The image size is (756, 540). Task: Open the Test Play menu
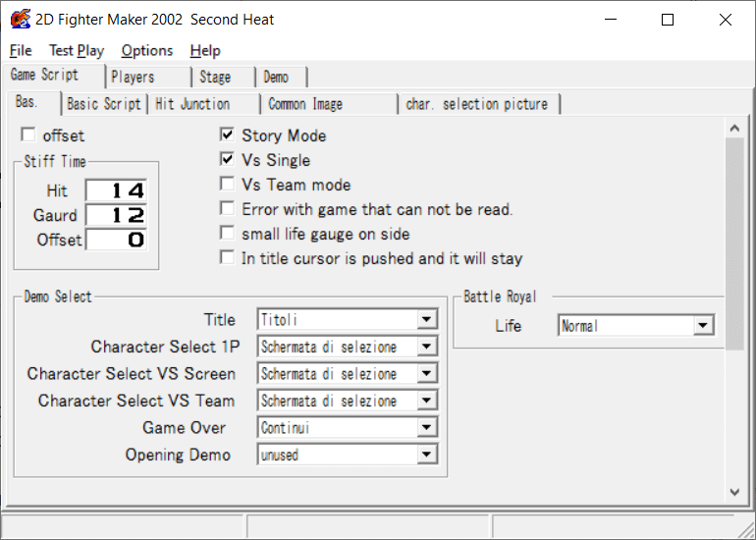pyautogui.click(x=77, y=51)
